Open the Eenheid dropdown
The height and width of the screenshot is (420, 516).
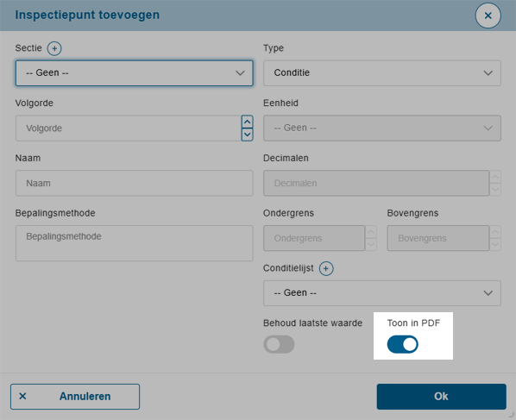[x=382, y=128]
